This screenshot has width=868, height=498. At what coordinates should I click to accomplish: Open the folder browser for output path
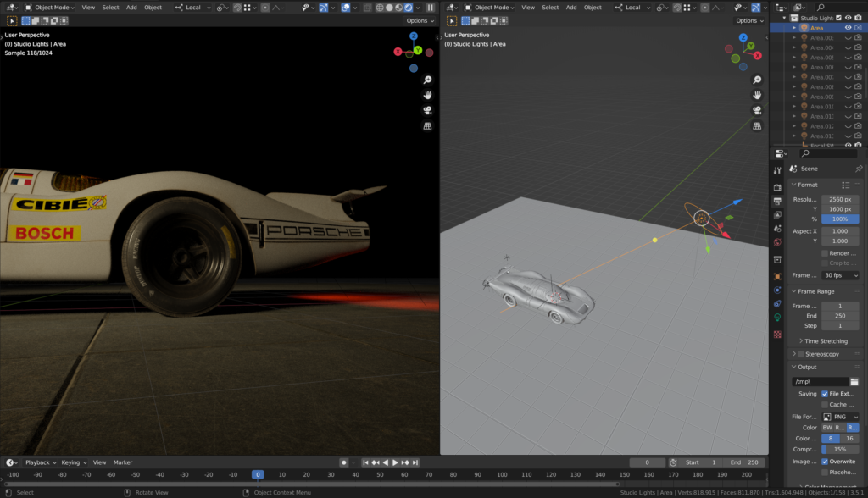(x=854, y=382)
